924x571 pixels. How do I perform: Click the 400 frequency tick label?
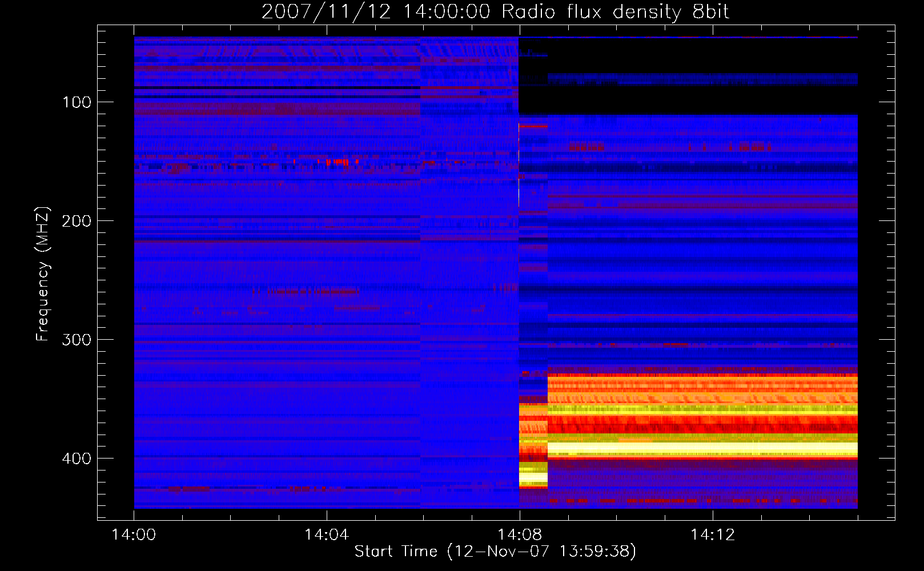coord(77,459)
